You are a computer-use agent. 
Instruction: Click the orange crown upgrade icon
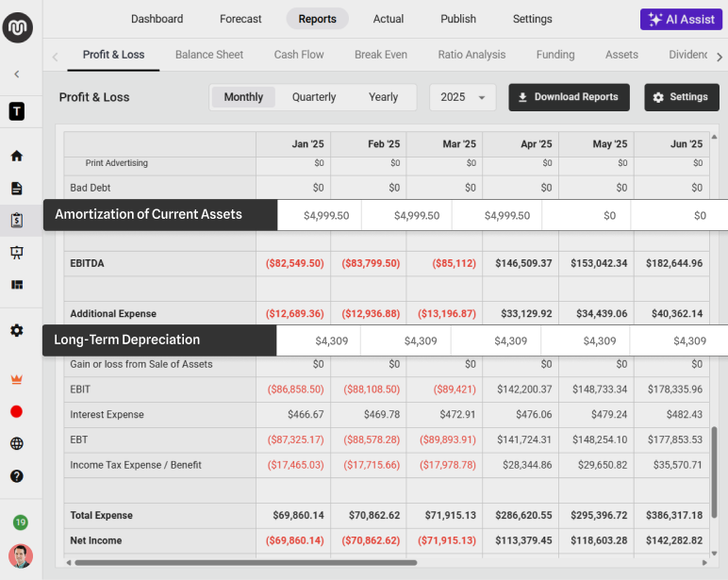tap(17, 379)
